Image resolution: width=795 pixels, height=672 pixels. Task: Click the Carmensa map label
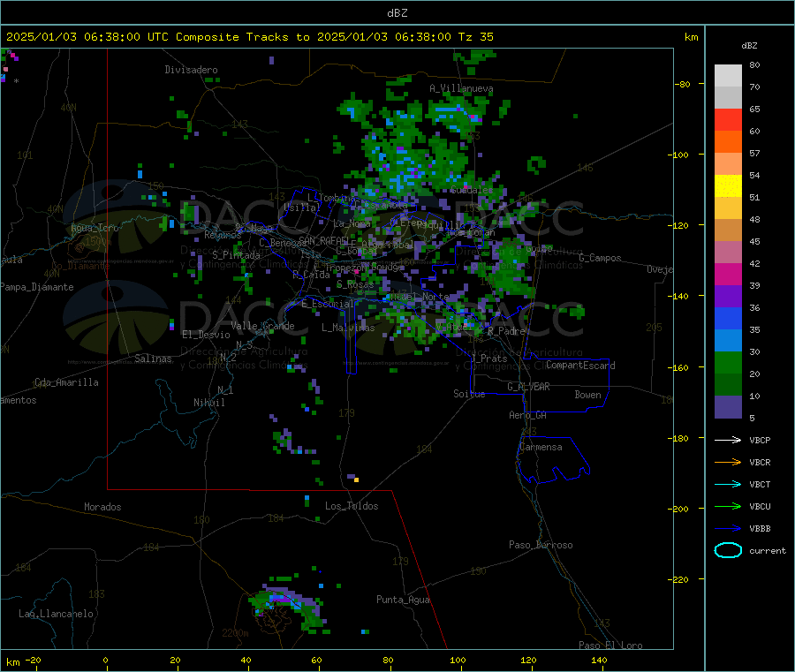(541, 448)
